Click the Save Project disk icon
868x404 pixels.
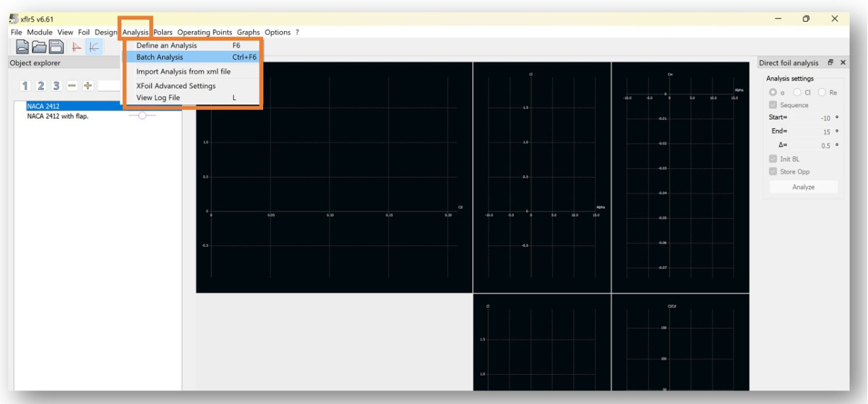[56, 47]
